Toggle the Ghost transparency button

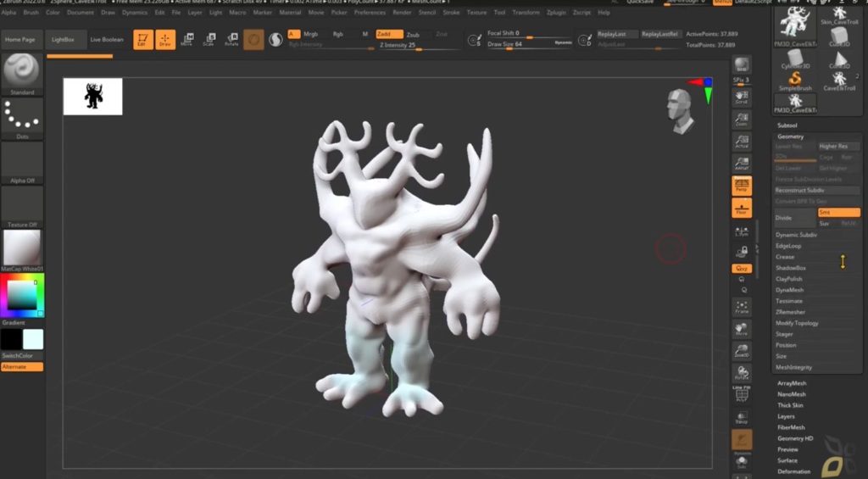(x=741, y=440)
